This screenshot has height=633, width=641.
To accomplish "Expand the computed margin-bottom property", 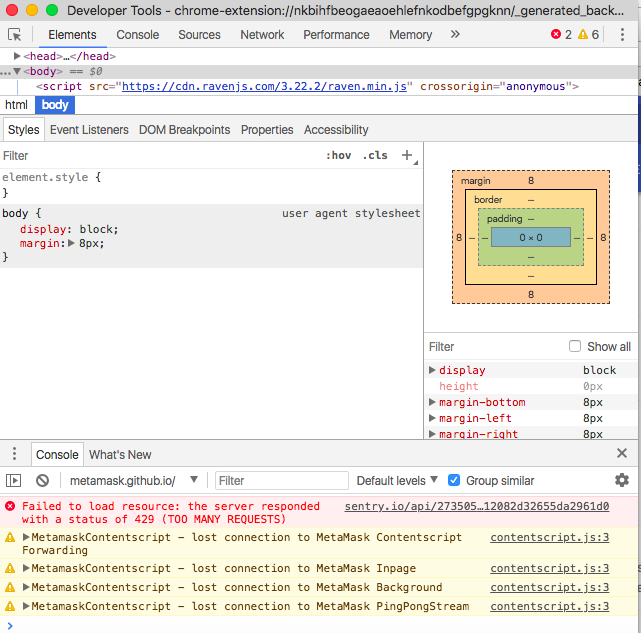I will click(432, 402).
